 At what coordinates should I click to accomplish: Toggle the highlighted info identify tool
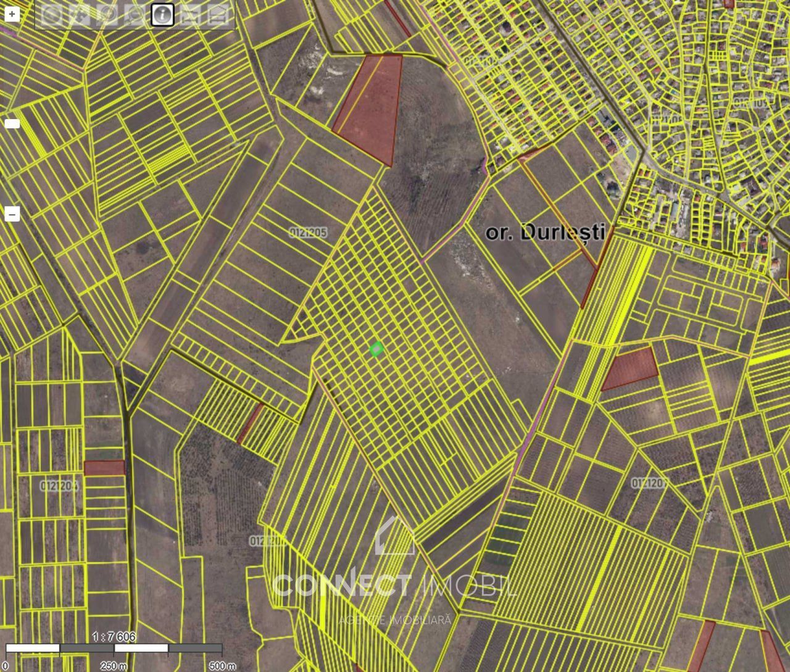162,15
